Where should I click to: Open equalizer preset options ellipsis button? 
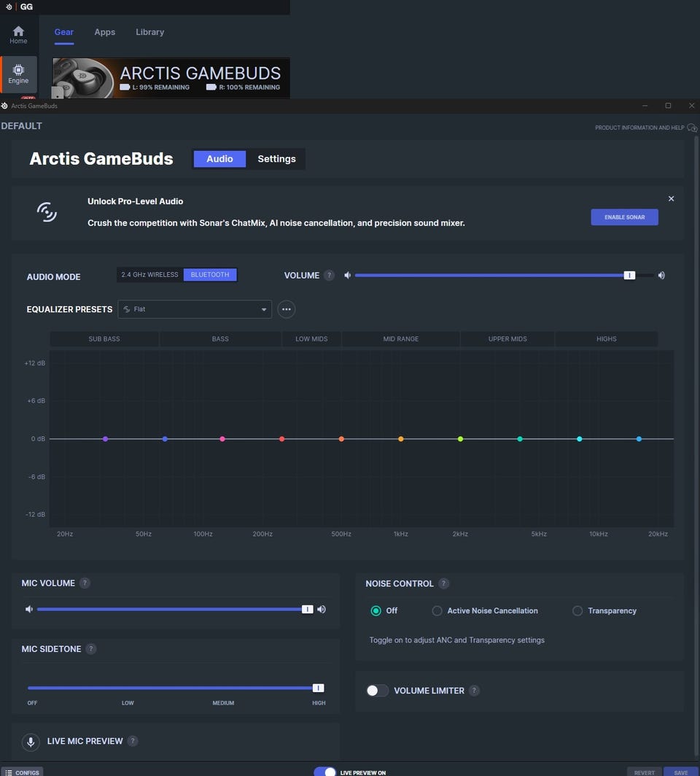[287, 309]
